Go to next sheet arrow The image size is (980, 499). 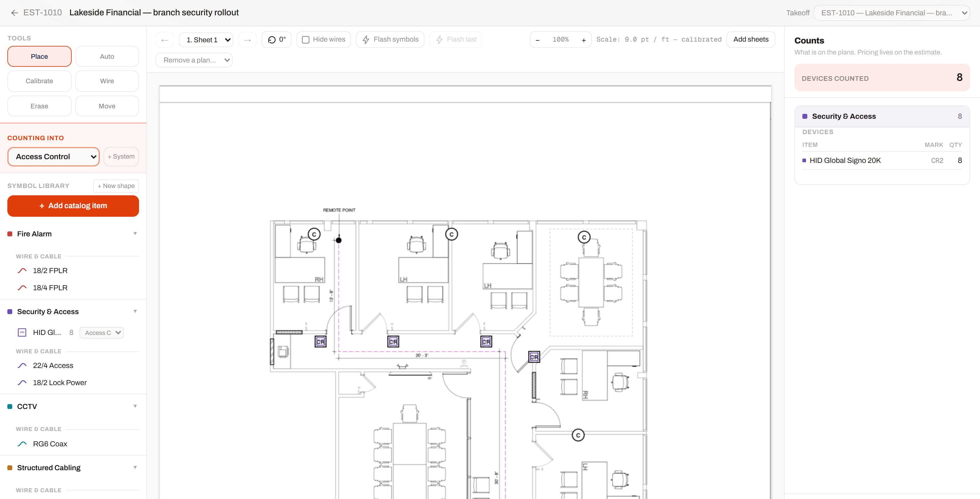pyautogui.click(x=247, y=40)
